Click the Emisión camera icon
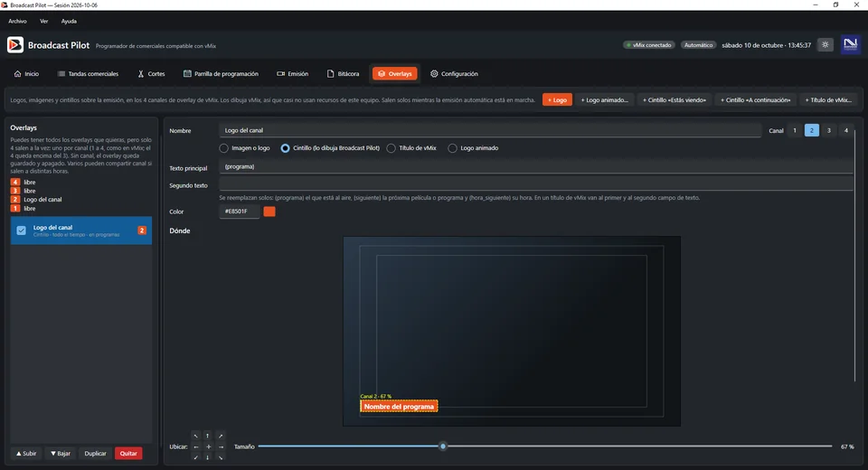 point(280,73)
